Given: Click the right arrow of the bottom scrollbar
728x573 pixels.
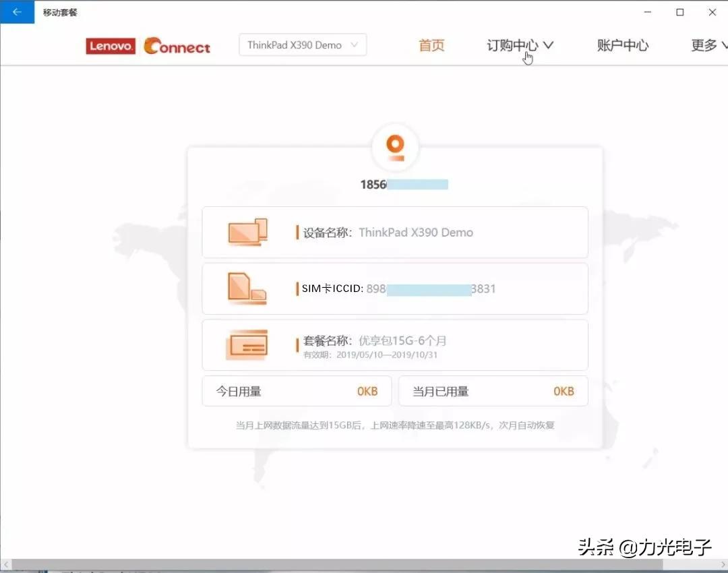Looking at the screenshot, I should pyautogui.click(x=723, y=565).
